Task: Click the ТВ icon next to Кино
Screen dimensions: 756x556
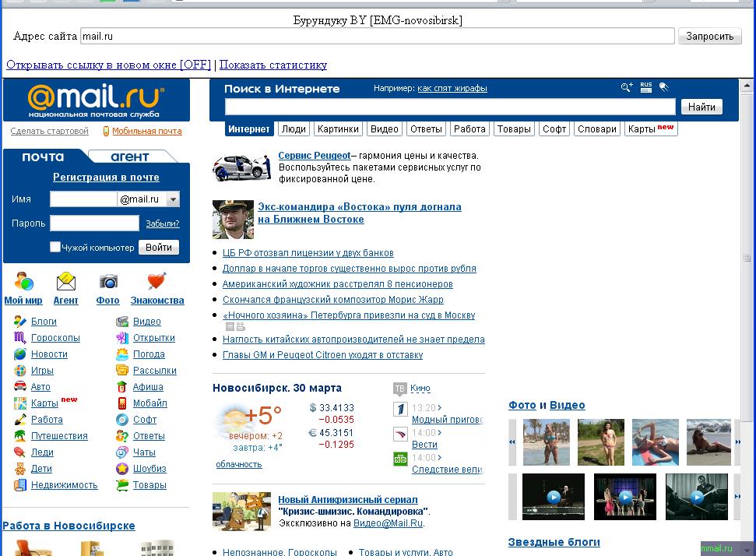Action: click(399, 389)
